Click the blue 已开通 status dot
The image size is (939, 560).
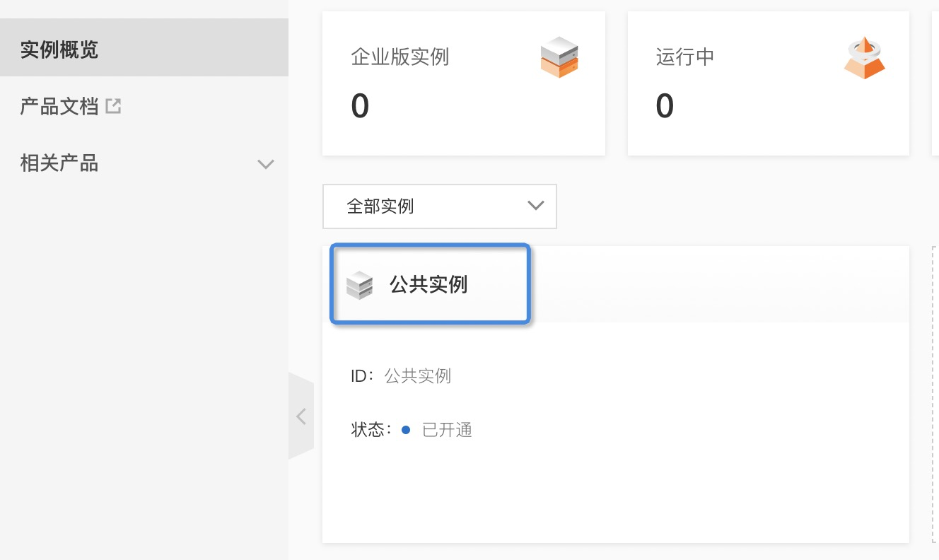[x=406, y=429]
